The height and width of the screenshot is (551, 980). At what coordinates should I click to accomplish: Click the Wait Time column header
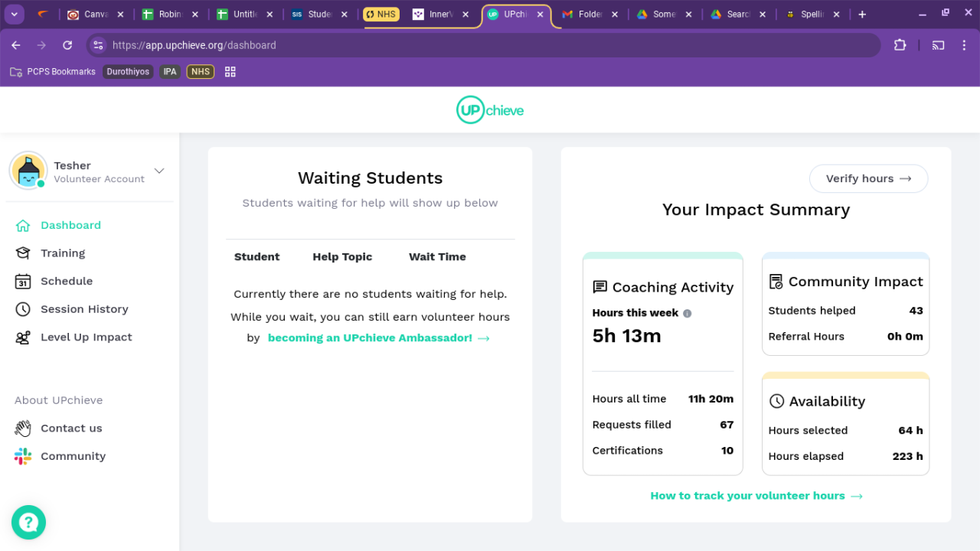tap(437, 257)
